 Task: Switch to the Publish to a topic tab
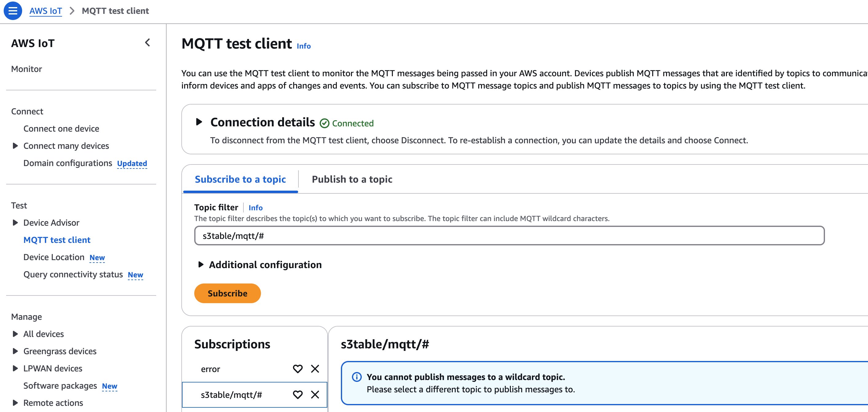[x=352, y=179]
